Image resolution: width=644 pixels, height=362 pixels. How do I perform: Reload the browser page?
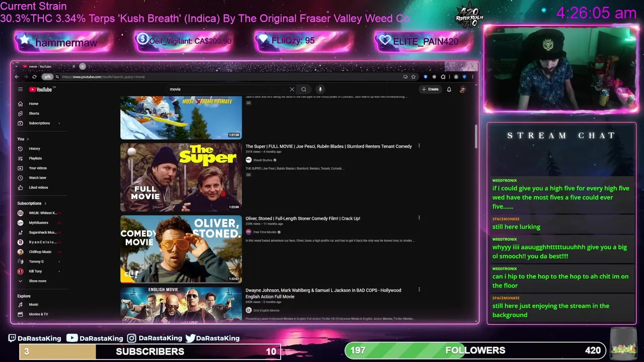(34, 77)
